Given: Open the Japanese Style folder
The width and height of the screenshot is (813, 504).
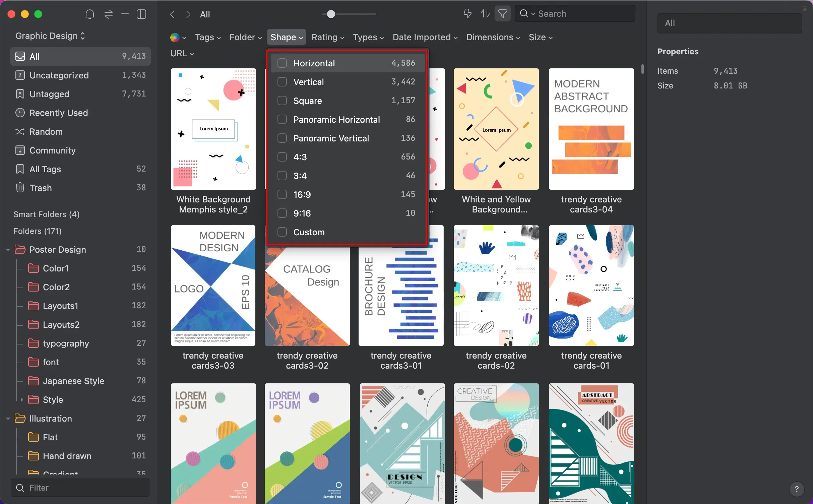Looking at the screenshot, I should click(73, 381).
